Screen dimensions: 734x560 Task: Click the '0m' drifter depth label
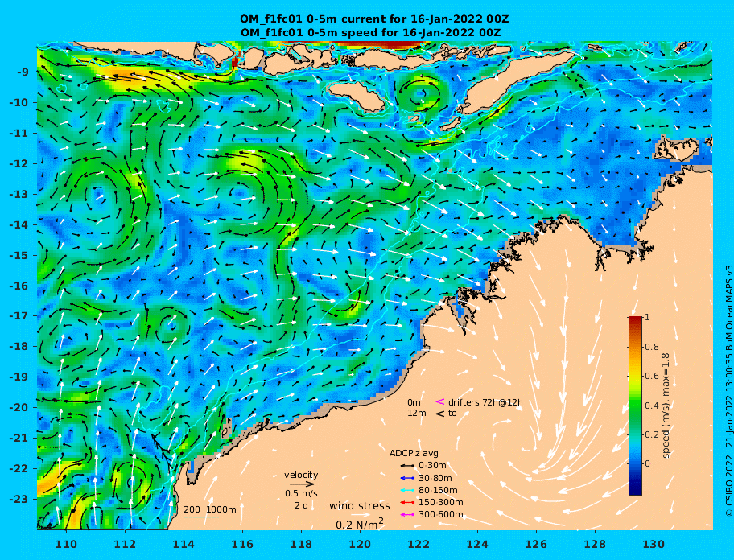(414, 402)
